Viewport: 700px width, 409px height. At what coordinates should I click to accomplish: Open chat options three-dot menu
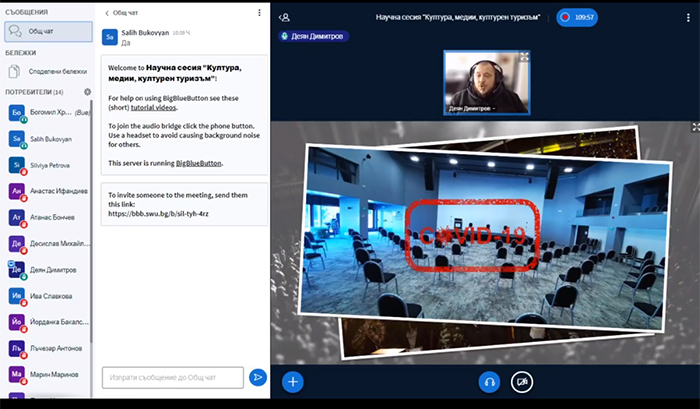tap(259, 13)
